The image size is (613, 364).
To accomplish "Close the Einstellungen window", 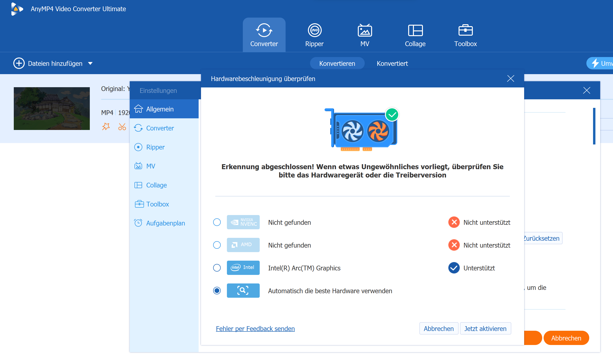I will (587, 91).
